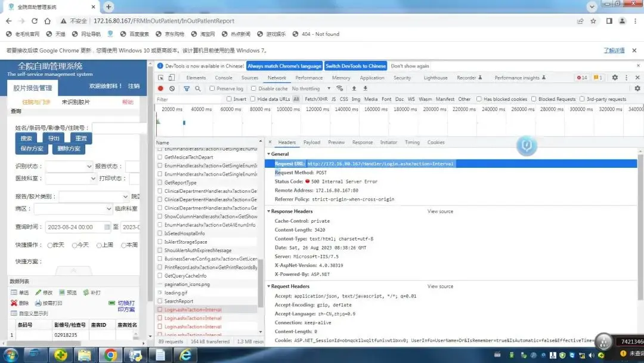
Task: Enable the Preserve log checkbox
Action: (x=212, y=88)
